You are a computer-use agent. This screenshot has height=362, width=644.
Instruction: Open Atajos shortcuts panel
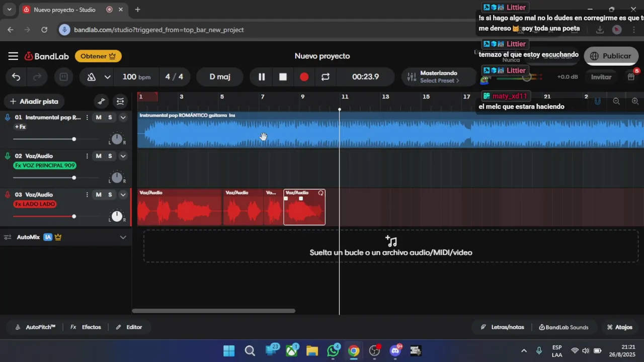(x=619, y=327)
